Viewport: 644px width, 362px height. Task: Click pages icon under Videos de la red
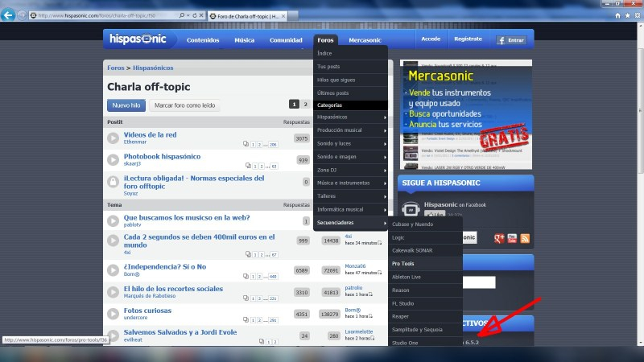pyautogui.click(x=246, y=144)
